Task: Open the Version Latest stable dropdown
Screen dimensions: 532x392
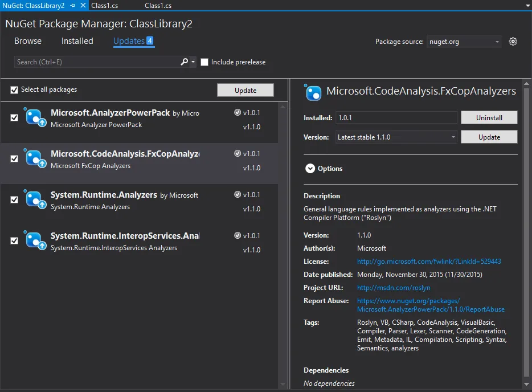Action: click(x=396, y=137)
